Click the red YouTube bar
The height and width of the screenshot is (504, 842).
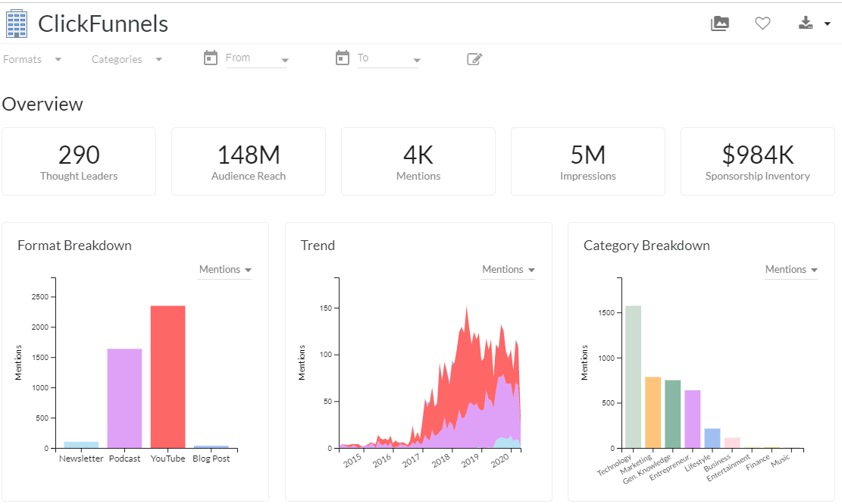click(168, 377)
